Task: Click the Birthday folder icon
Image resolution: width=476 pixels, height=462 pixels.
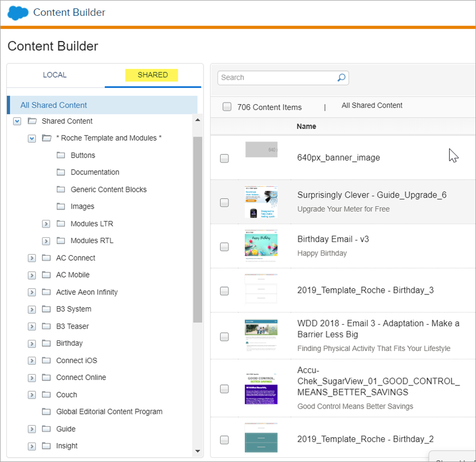Action: [46, 344]
